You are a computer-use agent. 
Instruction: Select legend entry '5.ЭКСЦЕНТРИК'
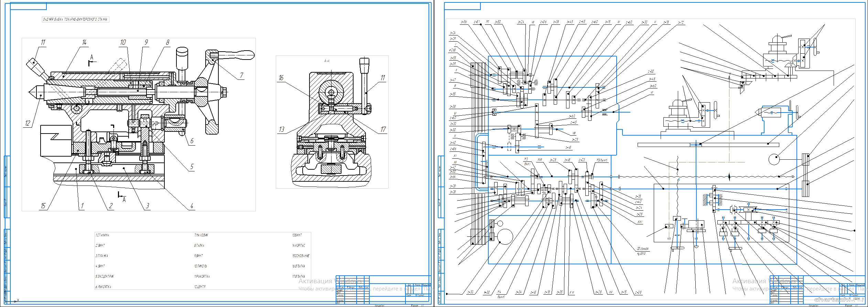pyautogui.click(x=105, y=277)
